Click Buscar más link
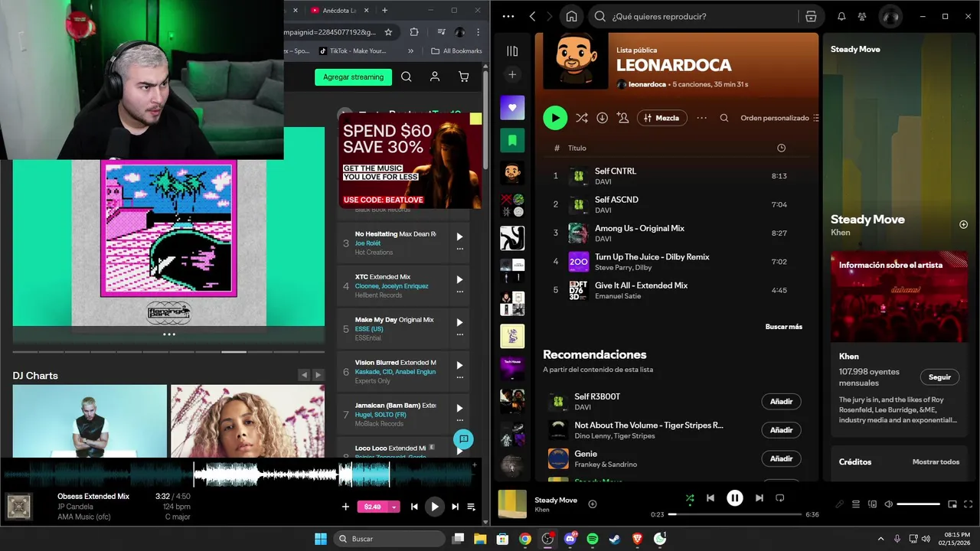Image resolution: width=980 pixels, height=551 pixels. pyautogui.click(x=784, y=327)
